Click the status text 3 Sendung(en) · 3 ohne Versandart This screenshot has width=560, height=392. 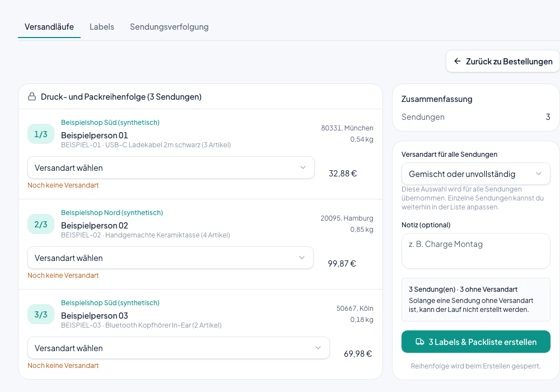[463, 289]
